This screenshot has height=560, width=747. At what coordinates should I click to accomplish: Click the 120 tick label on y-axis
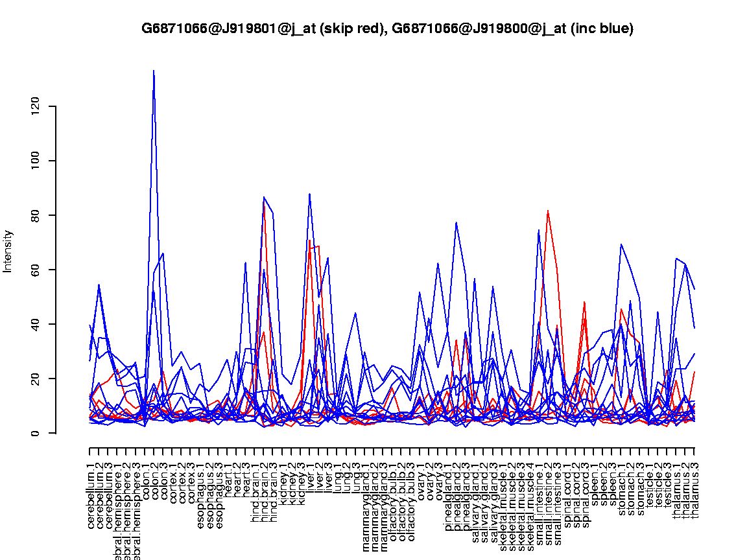point(36,106)
